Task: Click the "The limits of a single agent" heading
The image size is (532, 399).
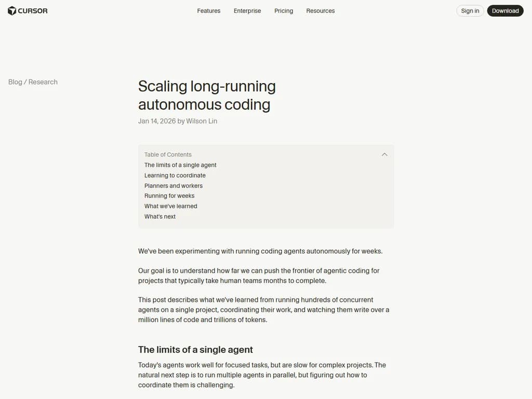Action: pyautogui.click(x=195, y=350)
